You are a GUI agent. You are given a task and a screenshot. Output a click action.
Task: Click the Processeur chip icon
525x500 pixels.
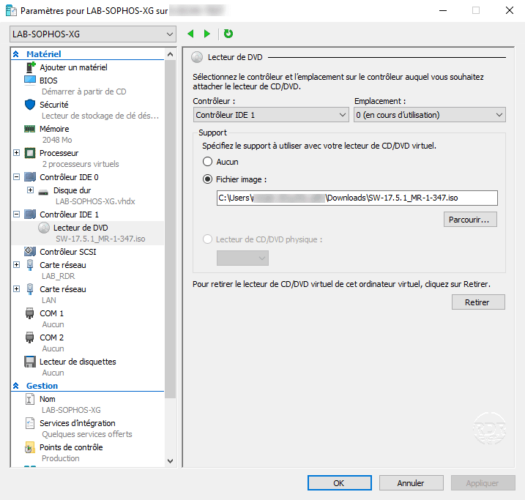pos(30,153)
